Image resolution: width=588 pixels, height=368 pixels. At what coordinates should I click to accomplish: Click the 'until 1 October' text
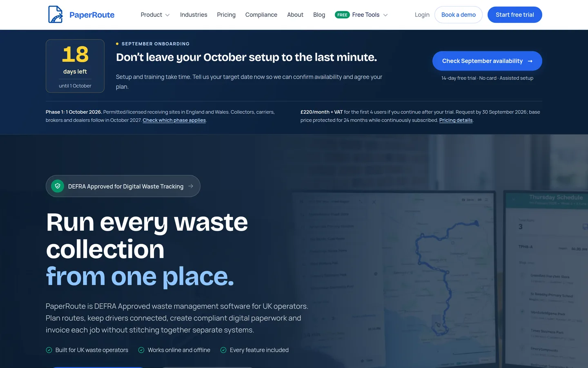tap(75, 86)
